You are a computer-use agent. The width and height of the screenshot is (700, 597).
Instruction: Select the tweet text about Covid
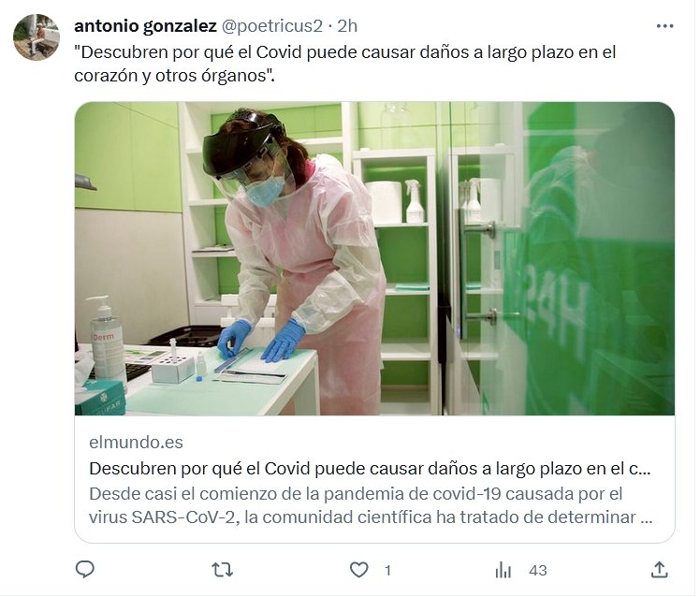point(345,64)
